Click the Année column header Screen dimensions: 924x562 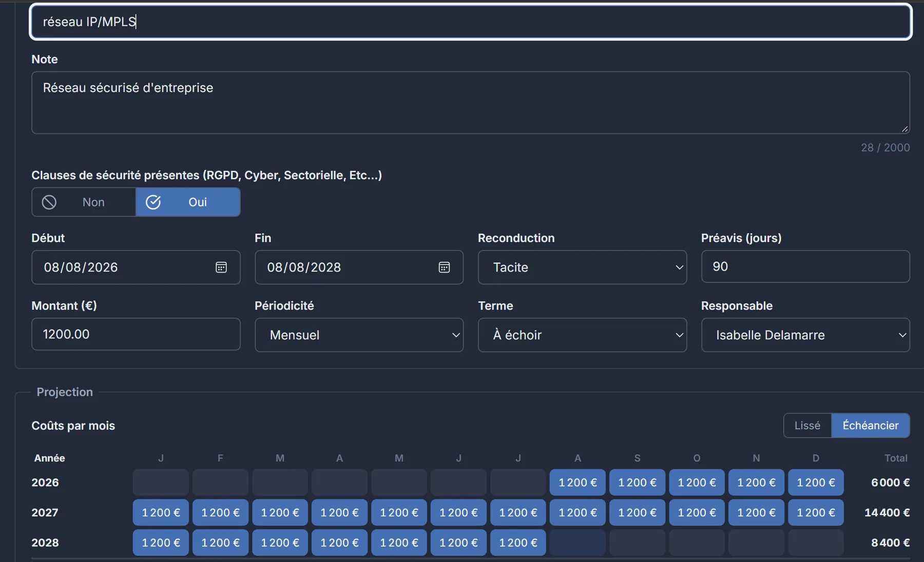[50, 458]
